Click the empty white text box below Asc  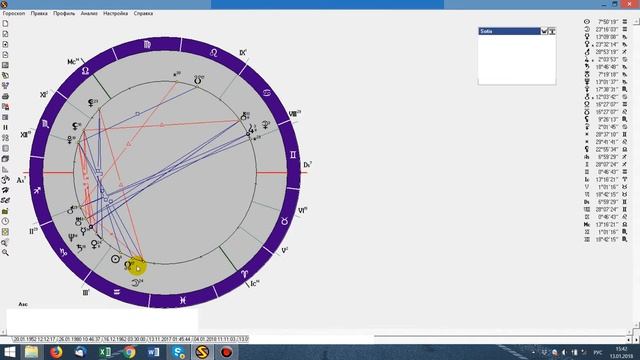click(102, 320)
